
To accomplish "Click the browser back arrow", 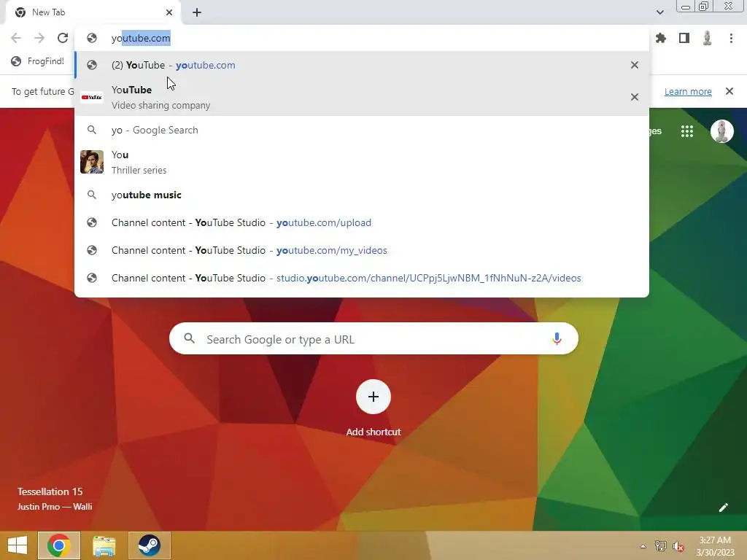I will click(16, 38).
